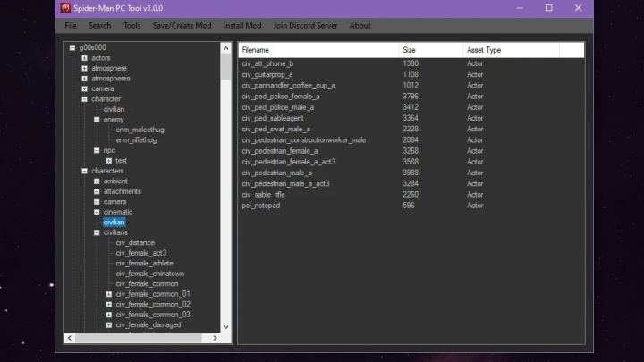Open the About menu
This screenshot has width=644, height=362.
(360, 25)
